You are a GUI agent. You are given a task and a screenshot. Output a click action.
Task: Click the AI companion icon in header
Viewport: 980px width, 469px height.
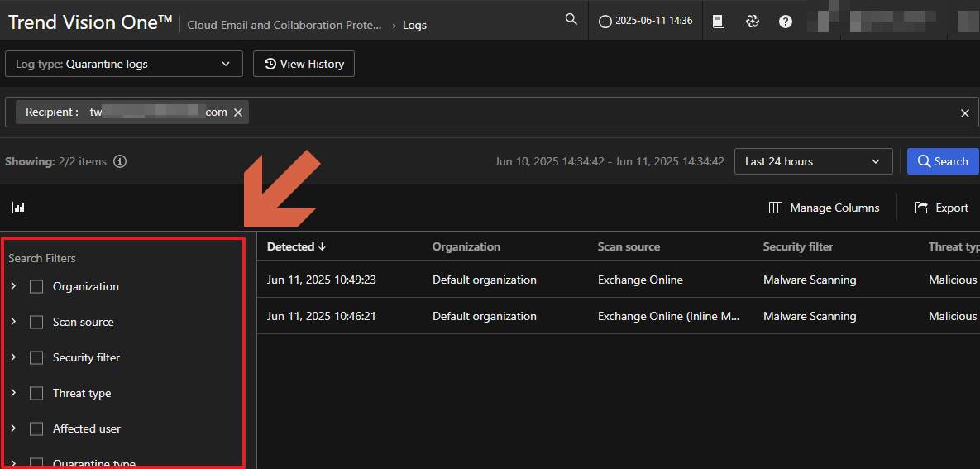coord(752,22)
